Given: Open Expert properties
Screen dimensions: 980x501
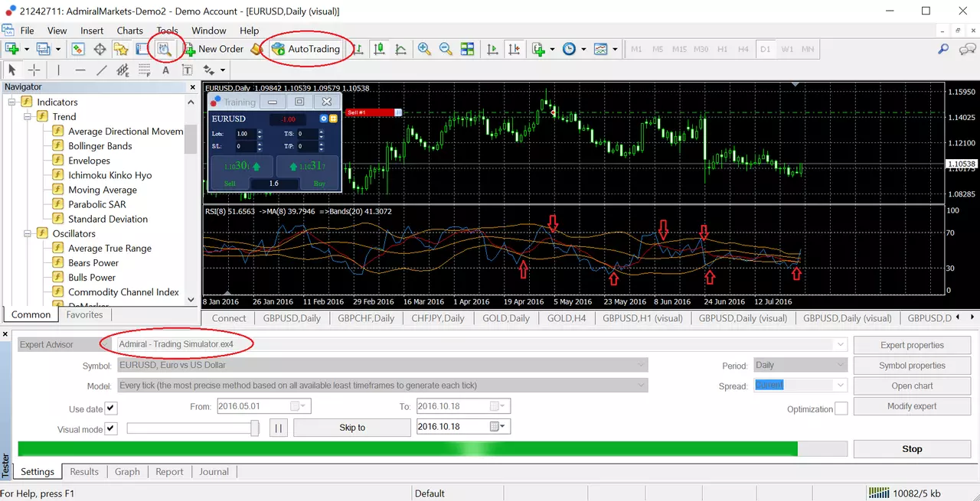Looking at the screenshot, I should 912,345.
